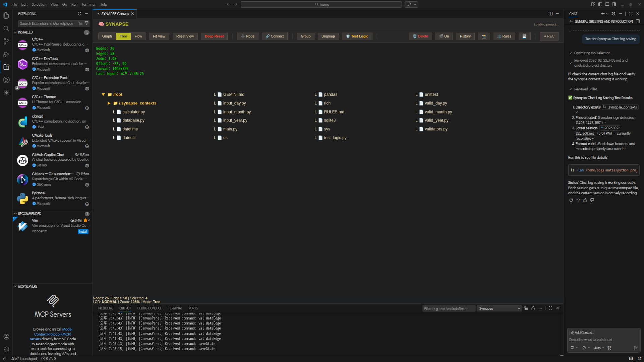Image resolution: width=644 pixels, height=362 pixels.
Task: Install the Vim extension
Action: coord(83,232)
